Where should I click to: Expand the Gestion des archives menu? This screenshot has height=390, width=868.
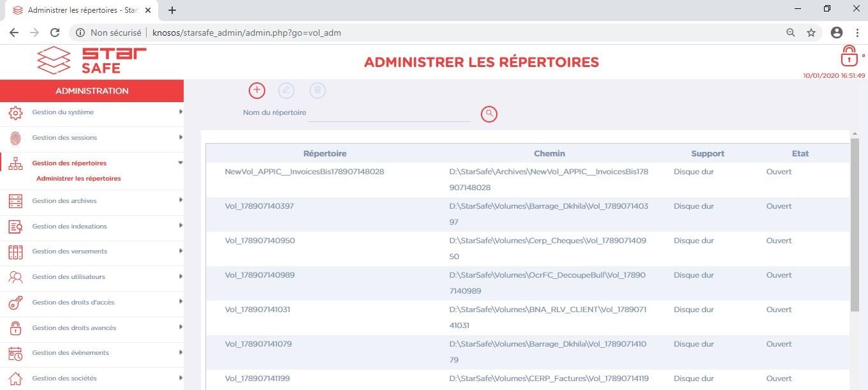pyautogui.click(x=180, y=200)
